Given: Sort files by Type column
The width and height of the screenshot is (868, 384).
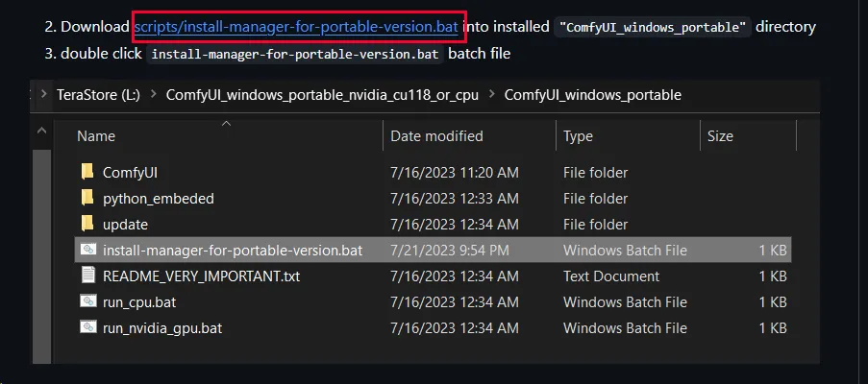Looking at the screenshot, I should 578,136.
